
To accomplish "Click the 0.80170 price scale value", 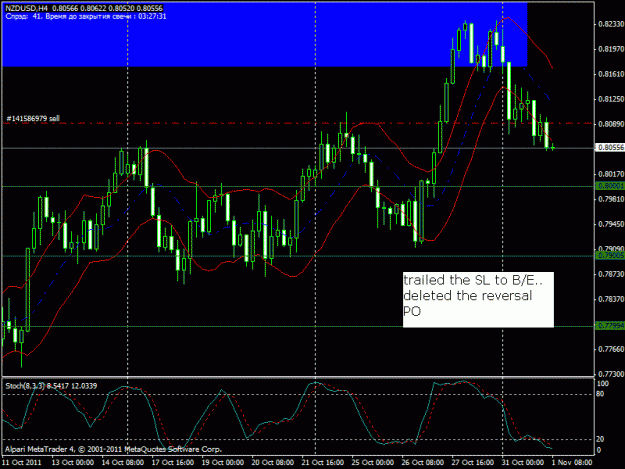I will pyautogui.click(x=611, y=174).
